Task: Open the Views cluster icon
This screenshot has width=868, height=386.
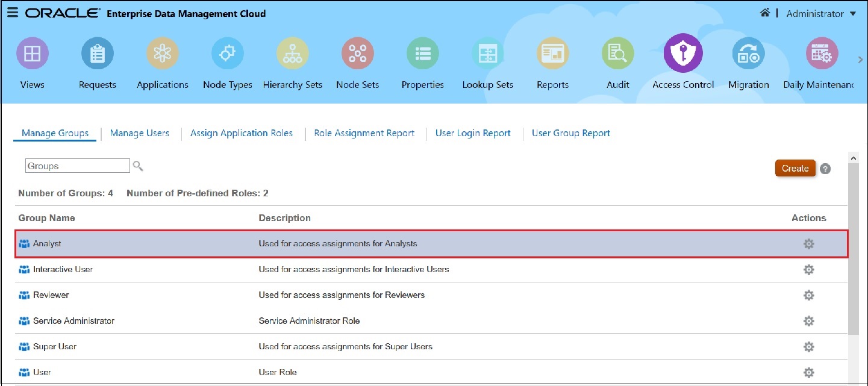Action: tap(33, 54)
